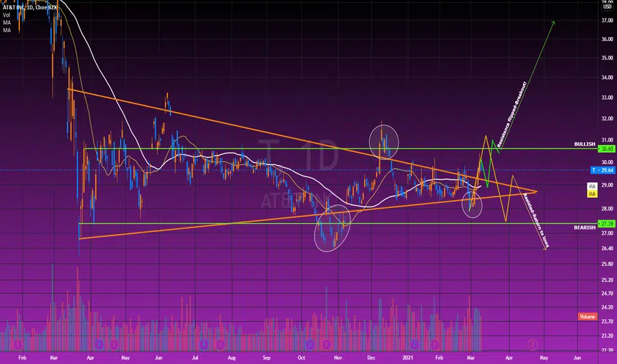Image resolution: width=617 pixels, height=364 pixels.
Task: Click the AT&T INC, 1D, Cboe BZX title
Action: pyautogui.click(x=30, y=7)
